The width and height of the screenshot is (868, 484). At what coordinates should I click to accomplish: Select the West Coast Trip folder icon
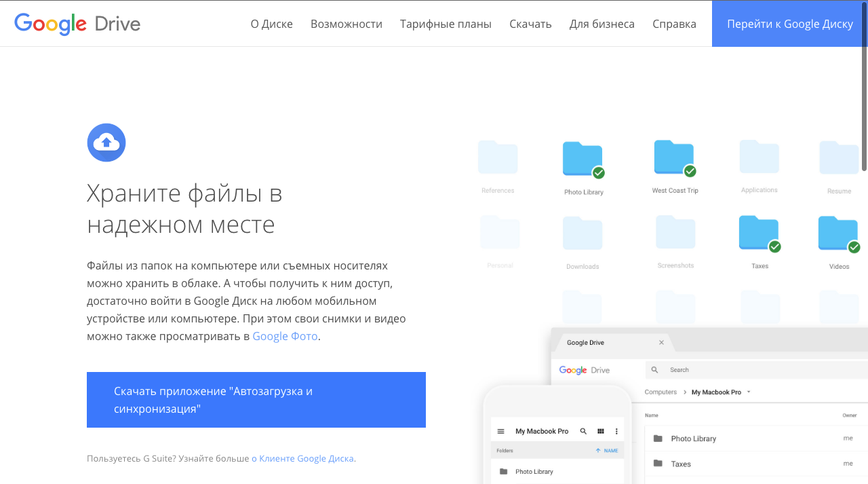point(674,158)
